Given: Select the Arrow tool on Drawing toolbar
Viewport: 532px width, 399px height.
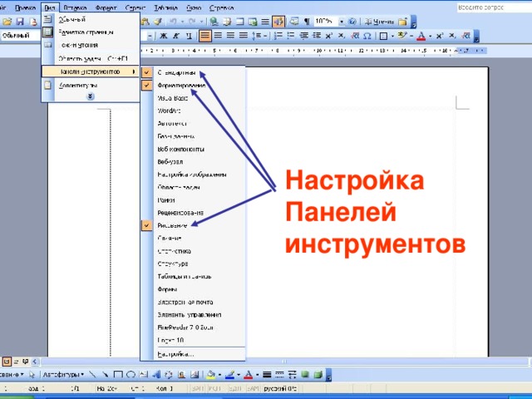Looking at the screenshot, I should [x=106, y=375].
